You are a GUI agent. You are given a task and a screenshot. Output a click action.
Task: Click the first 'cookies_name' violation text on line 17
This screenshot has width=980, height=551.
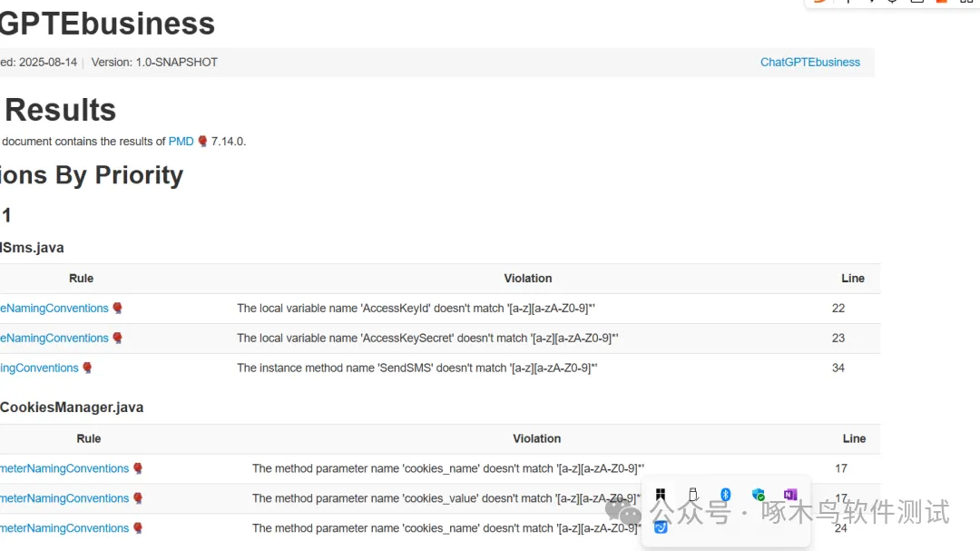click(x=448, y=468)
